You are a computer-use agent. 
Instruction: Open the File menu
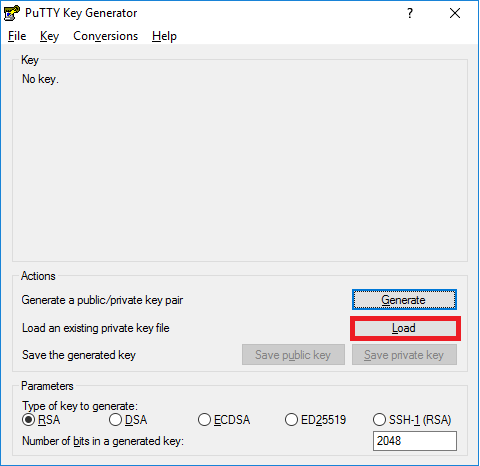click(x=17, y=36)
